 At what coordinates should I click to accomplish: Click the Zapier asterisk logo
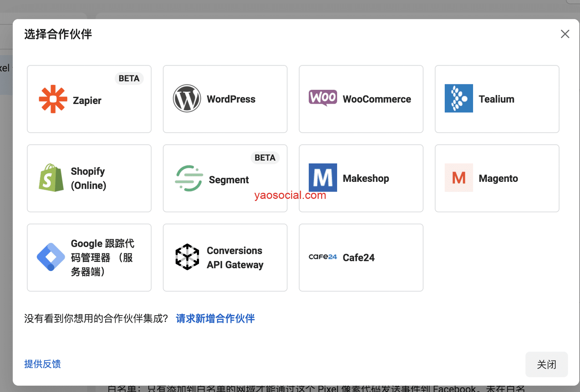53,99
